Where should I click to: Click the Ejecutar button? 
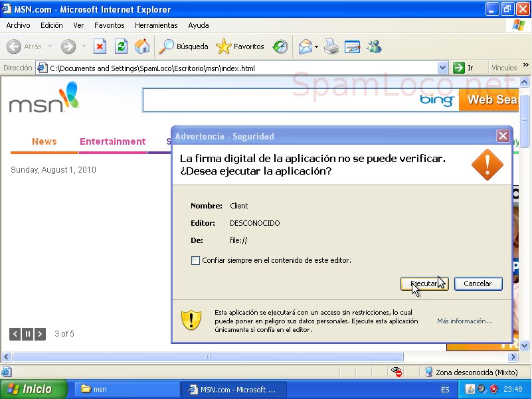424,283
